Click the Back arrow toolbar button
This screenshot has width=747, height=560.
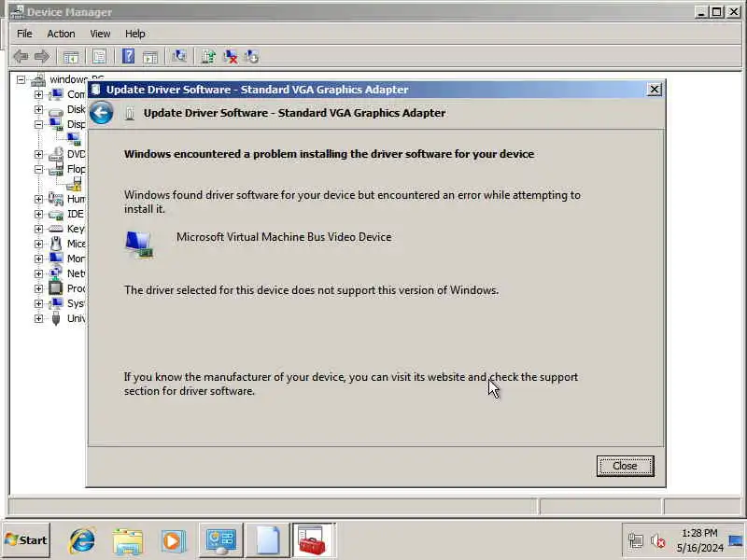pyautogui.click(x=20, y=57)
